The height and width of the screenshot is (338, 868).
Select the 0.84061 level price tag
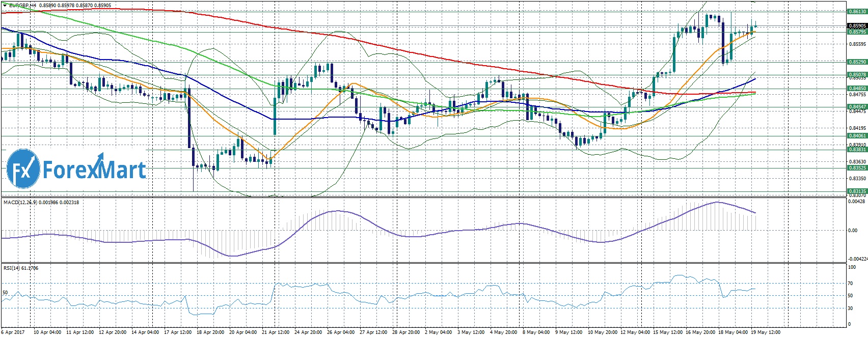tap(857, 136)
